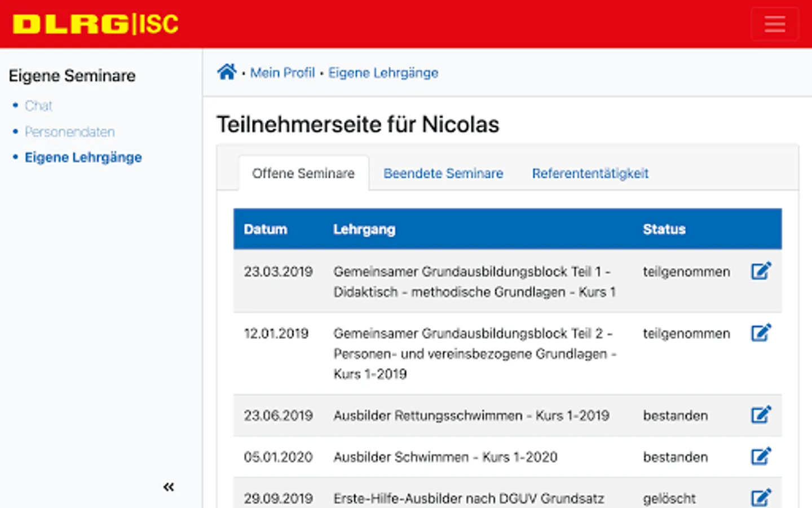Edit the 12.01.2019 Grundausbildungsblock Teil 2 entry
The height and width of the screenshot is (508, 812).
(761, 333)
